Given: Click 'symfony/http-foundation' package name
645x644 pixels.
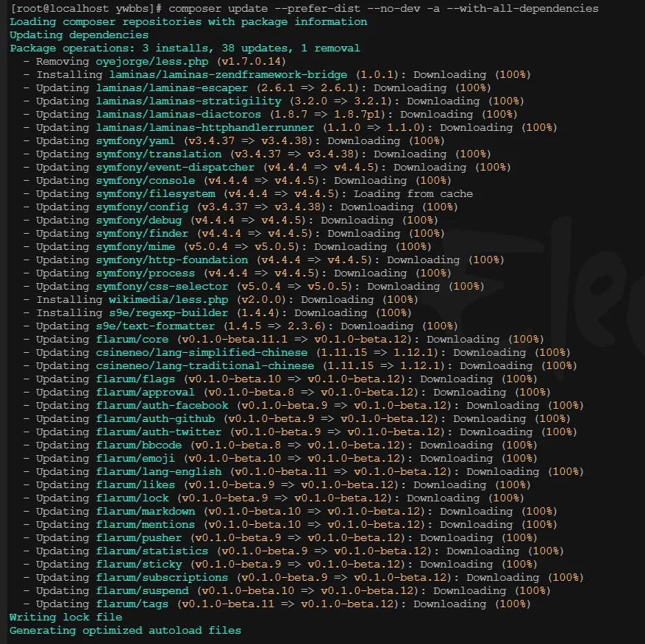Looking at the screenshot, I should (172, 260).
